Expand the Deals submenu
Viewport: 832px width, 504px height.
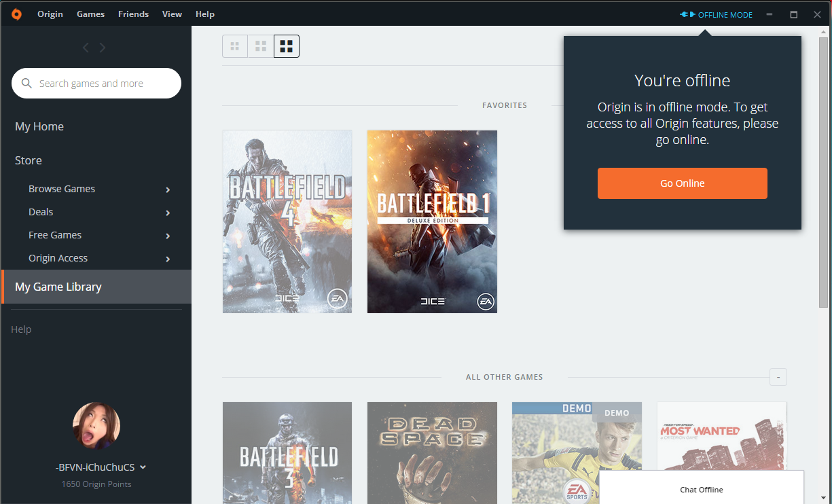[168, 213]
